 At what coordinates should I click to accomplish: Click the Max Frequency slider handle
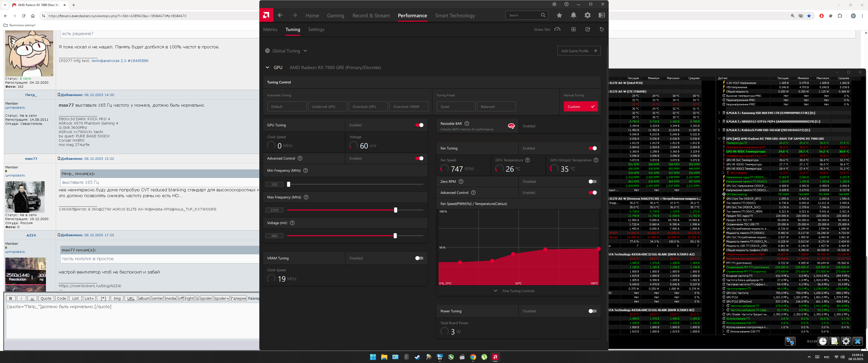396,210
